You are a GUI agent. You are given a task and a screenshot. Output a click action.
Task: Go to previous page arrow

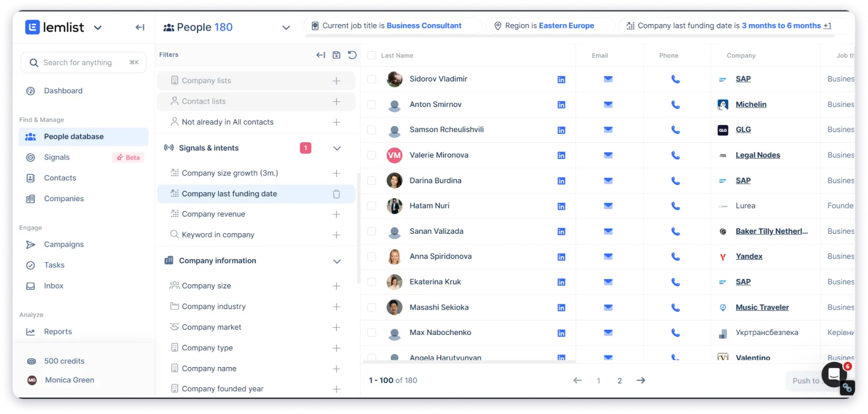click(578, 380)
